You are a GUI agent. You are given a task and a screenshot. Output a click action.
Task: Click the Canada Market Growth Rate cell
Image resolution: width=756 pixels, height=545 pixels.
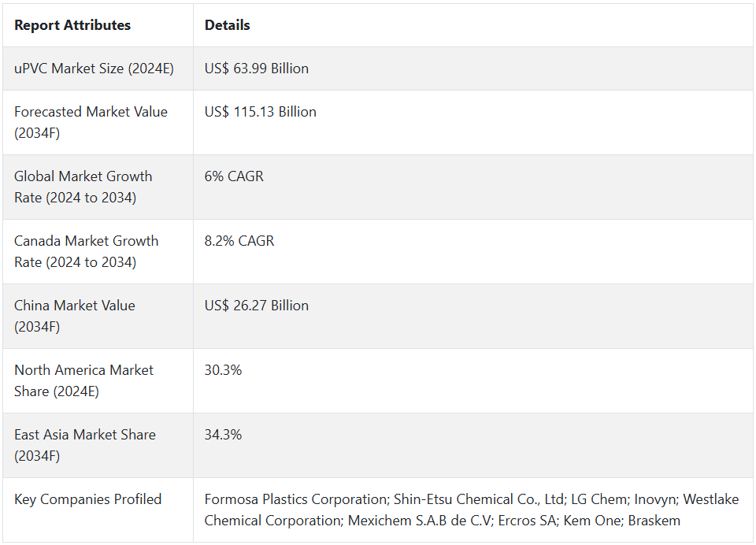[x=87, y=251]
